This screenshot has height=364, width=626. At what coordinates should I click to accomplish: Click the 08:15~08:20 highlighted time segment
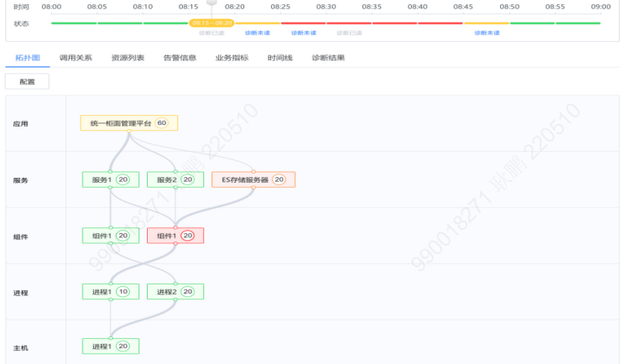(211, 23)
